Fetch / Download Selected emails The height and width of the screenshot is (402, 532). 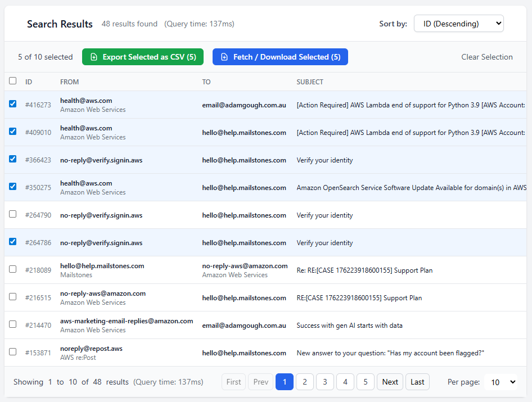click(280, 57)
